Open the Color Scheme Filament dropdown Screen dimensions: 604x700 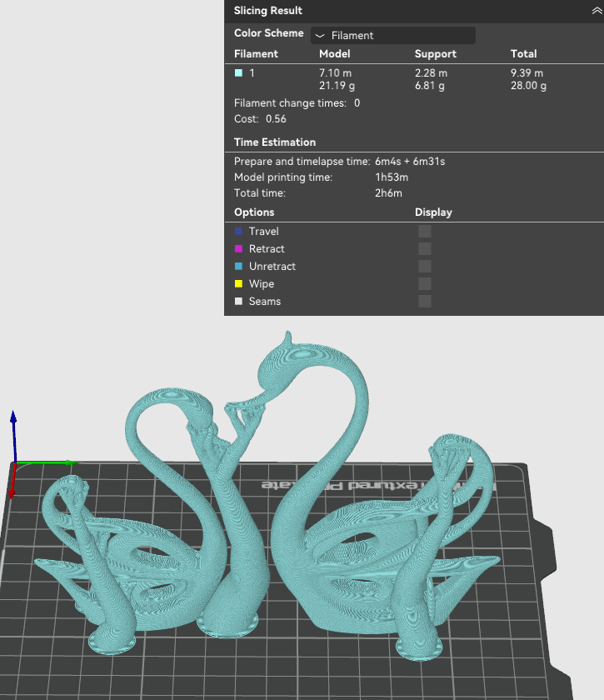coord(393,35)
